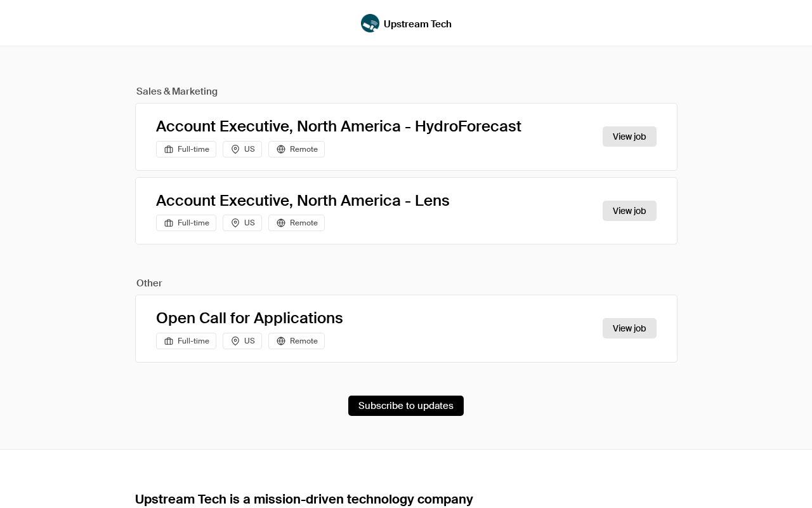The width and height of the screenshot is (812, 508).
Task: View the Lens Account Executive job
Action: tap(629, 211)
